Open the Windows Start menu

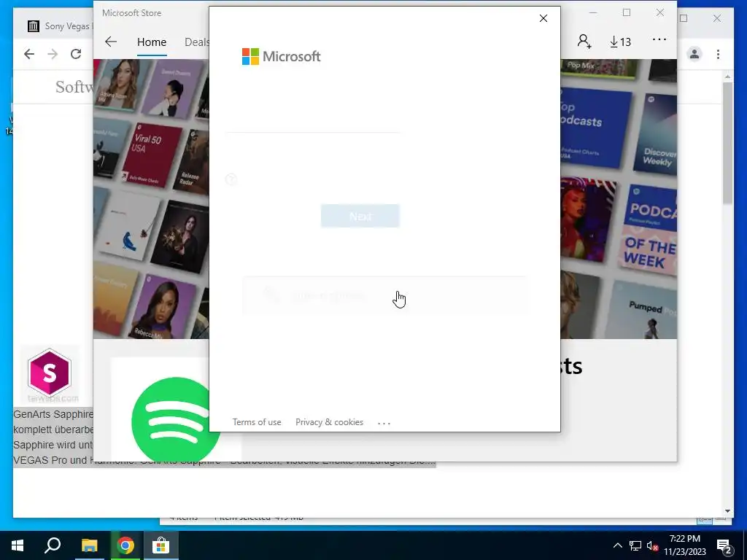click(18, 545)
